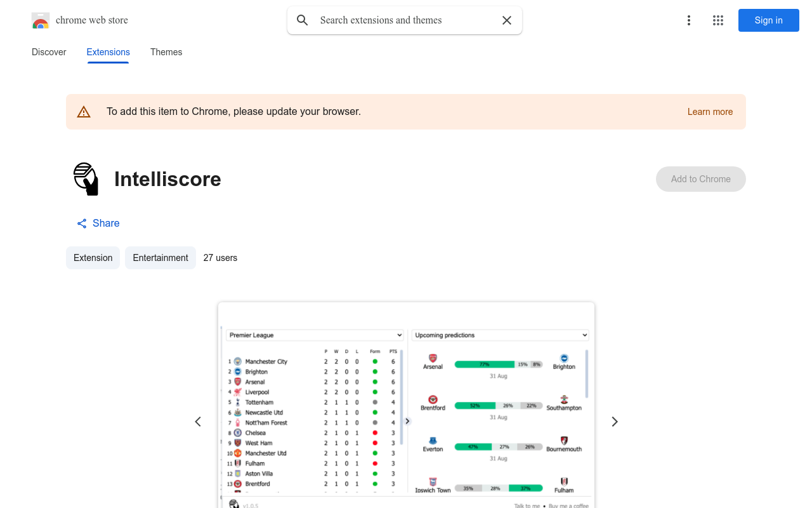Click the Add to Chrome button
This screenshot has width=812, height=508.
tap(701, 179)
